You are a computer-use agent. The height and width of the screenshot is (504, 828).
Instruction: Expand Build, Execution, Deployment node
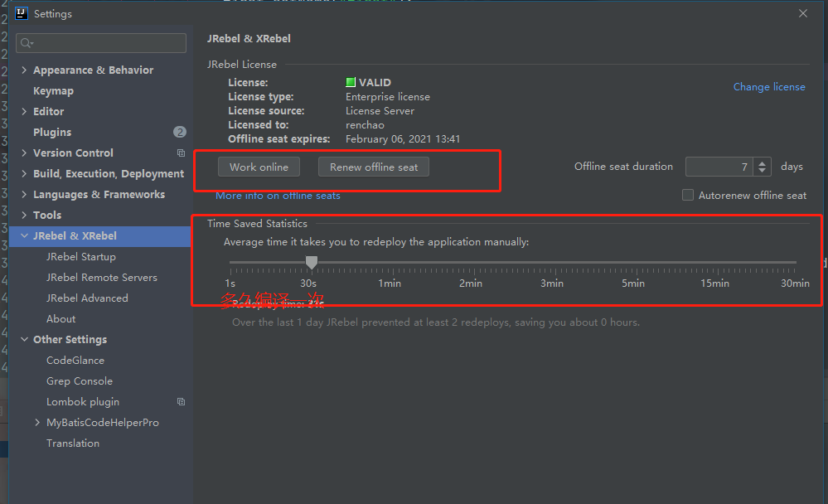click(24, 173)
